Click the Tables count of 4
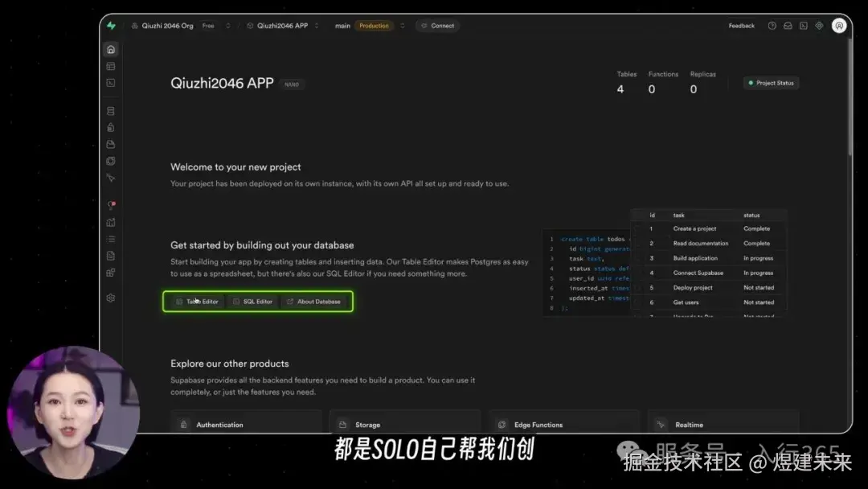 click(x=620, y=89)
